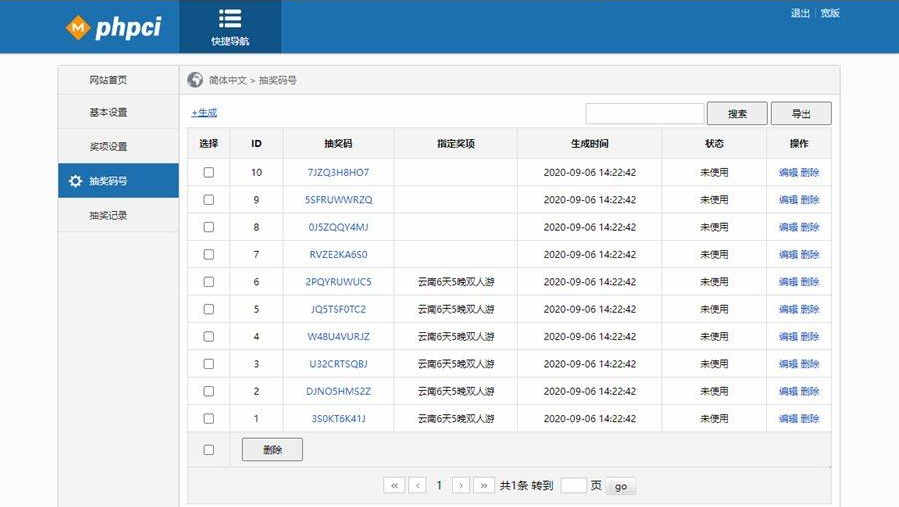Click 删除 for row ID 6
The width and height of the screenshot is (899, 507).
810,282
